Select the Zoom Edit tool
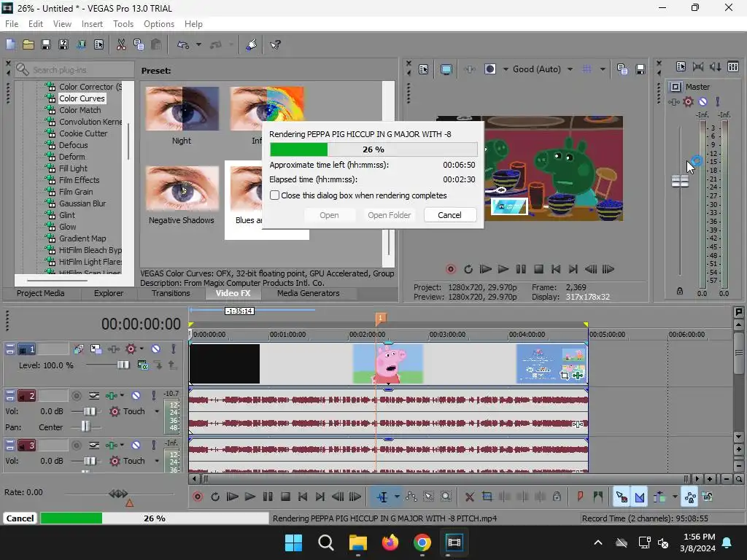747x560 pixels. click(x=446, y=497)
